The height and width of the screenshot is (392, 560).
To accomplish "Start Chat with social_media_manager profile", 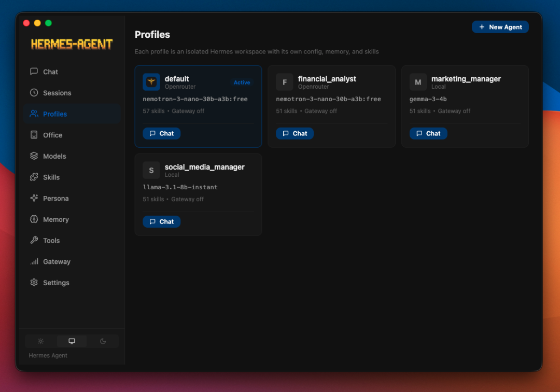I will coord(161,221).
